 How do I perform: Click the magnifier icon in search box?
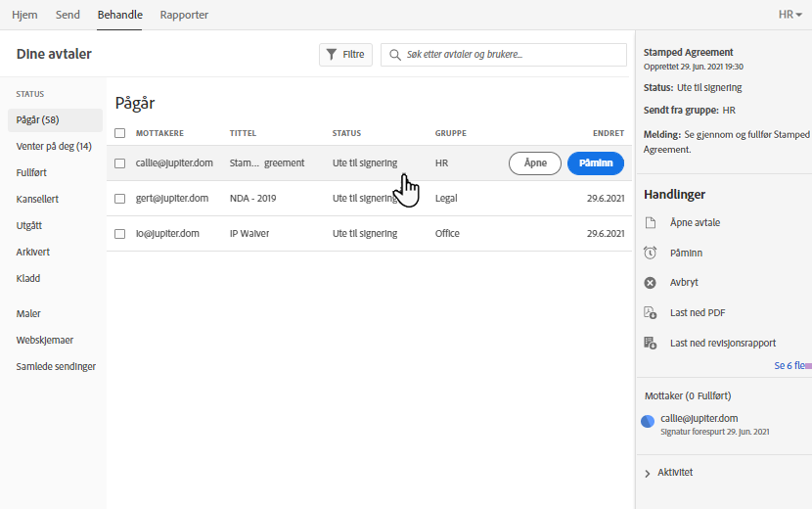tap(395, 55)
